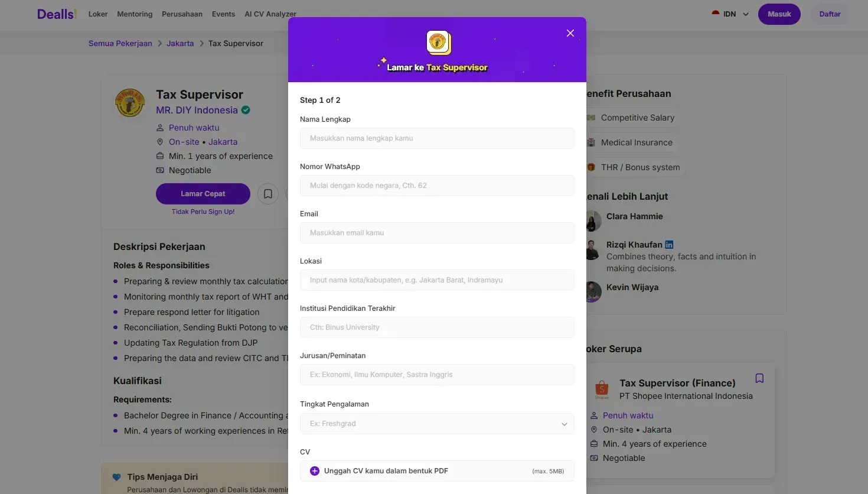
Task: Click the Dealls logo in navbar
Action: 57,14
